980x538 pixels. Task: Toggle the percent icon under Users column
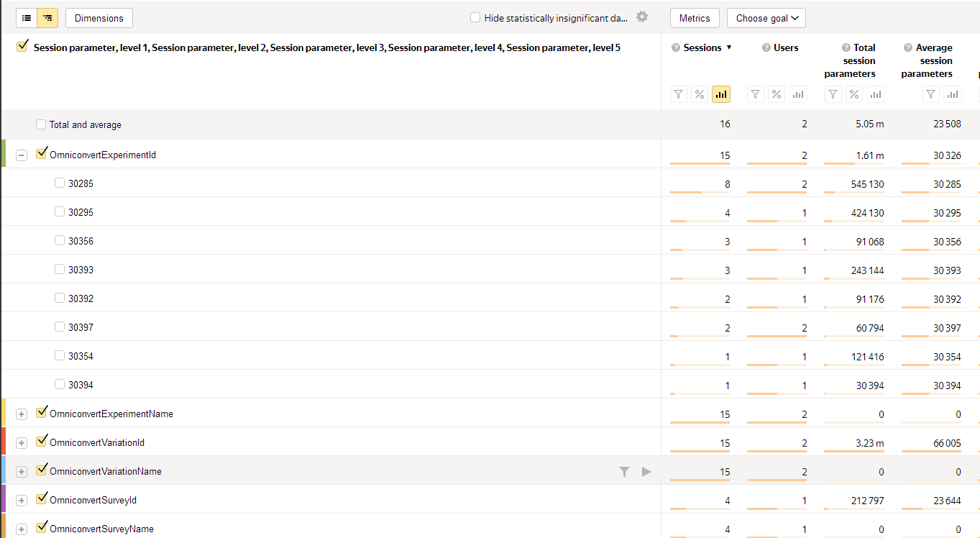777,94
